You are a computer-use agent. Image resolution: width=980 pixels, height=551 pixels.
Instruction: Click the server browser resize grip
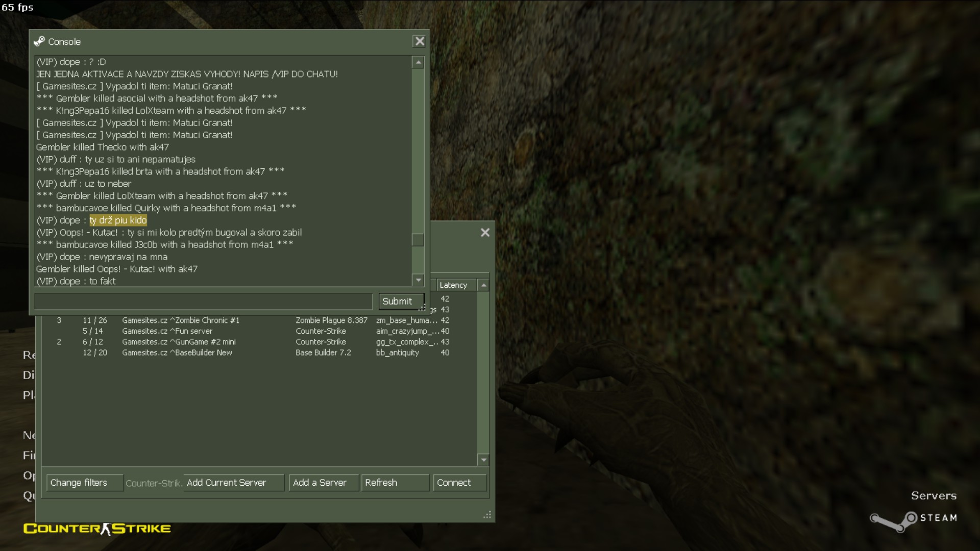(x=487, y=515)
